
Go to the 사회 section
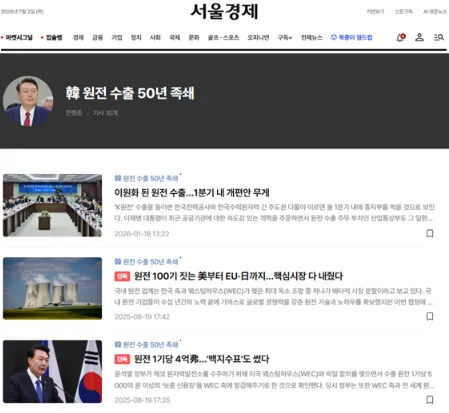[x=155, y=37]
